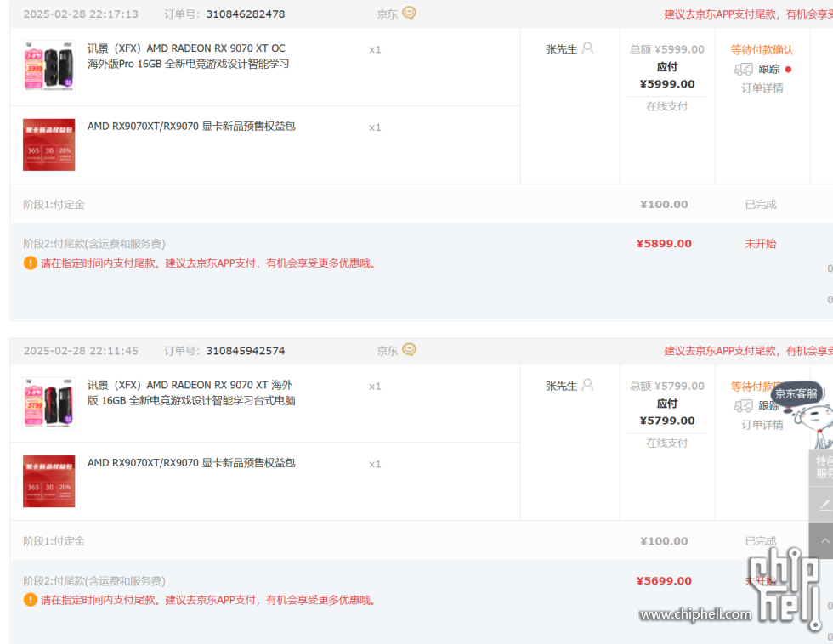Click the pencil feedback sidebar icon
The image size is (833, 644).
tap(823, 505)
